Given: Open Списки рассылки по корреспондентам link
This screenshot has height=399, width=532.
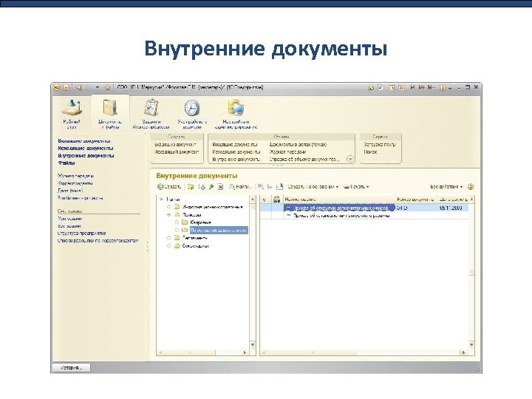Looking at the screenshot, I should tap(98, 241).
